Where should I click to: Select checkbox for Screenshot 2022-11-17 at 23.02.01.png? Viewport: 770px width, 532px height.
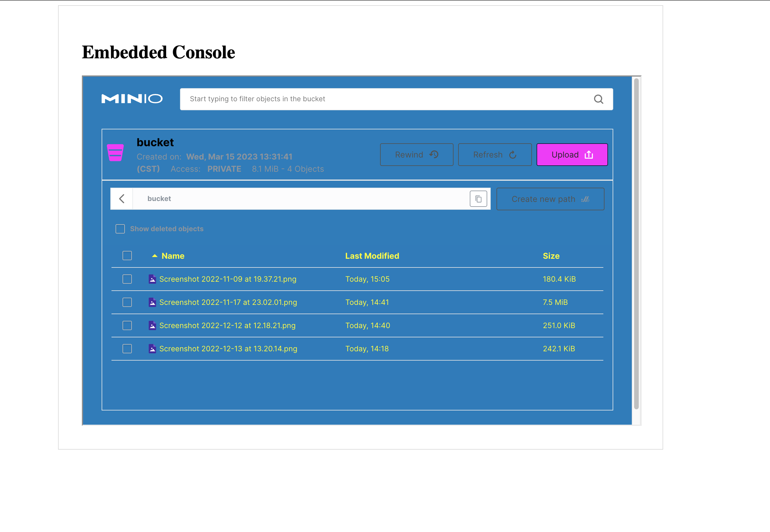(127, 302)
